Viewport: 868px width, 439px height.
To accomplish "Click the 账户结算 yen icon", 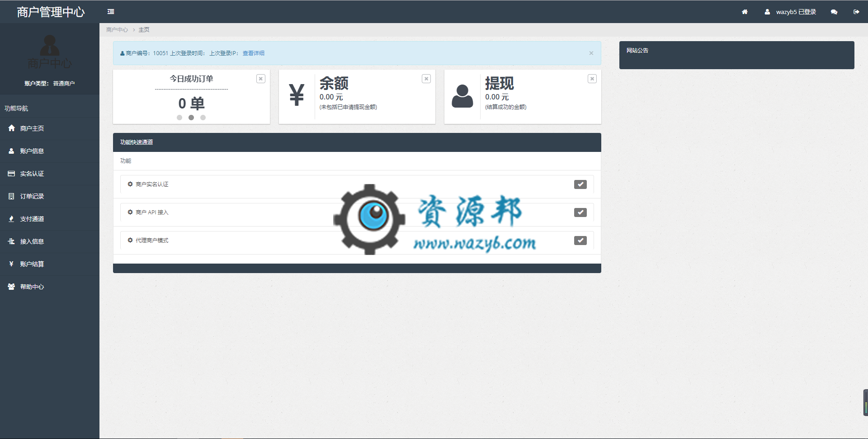I will (x=11, y=264).
